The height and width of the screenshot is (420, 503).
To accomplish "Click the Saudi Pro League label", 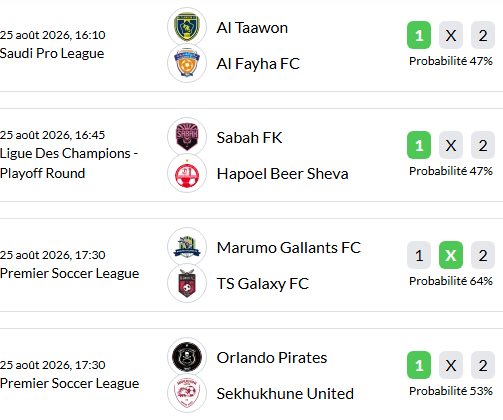I will (x=52, y=53).
